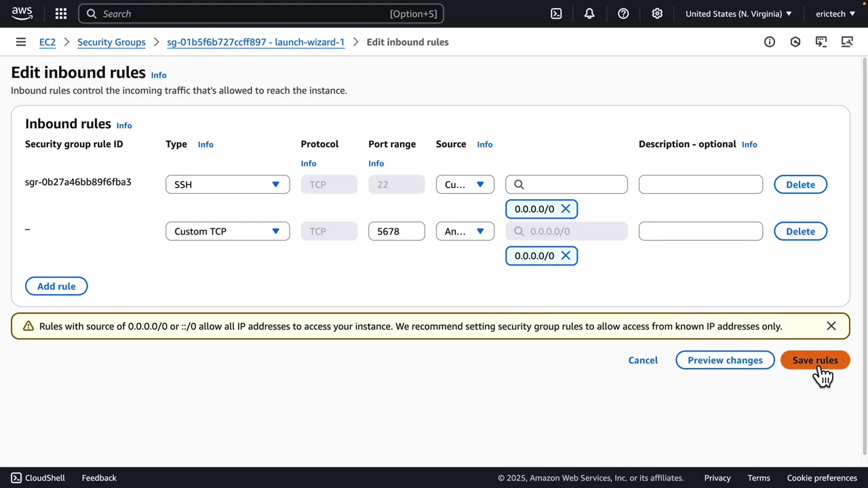Viewport: 868px width, 488px height.
Task: Click the vertical page scrollbar
Action: point(865,258)
